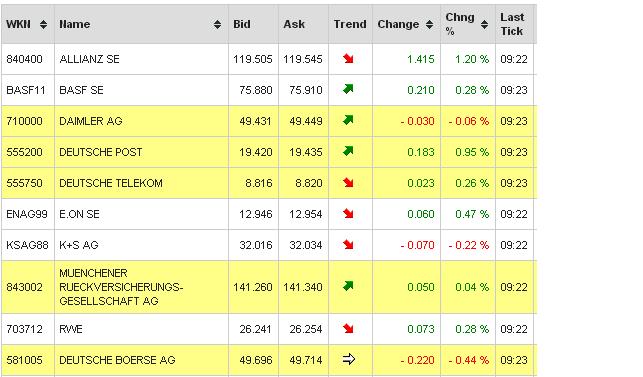Screen dimensions: 643x377
Task: Select ALLIANZ SE name cell
Action: point(141,59)
